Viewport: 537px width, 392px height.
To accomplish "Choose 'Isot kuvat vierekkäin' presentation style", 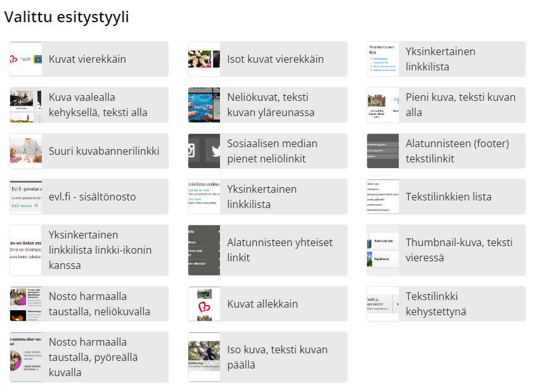I will tap(268, 59).
